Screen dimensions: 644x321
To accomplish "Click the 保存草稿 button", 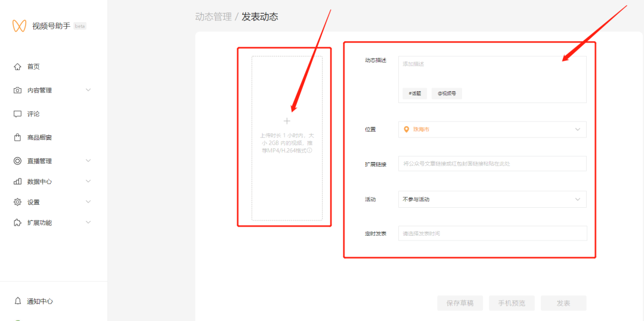I will click(460, 303).
